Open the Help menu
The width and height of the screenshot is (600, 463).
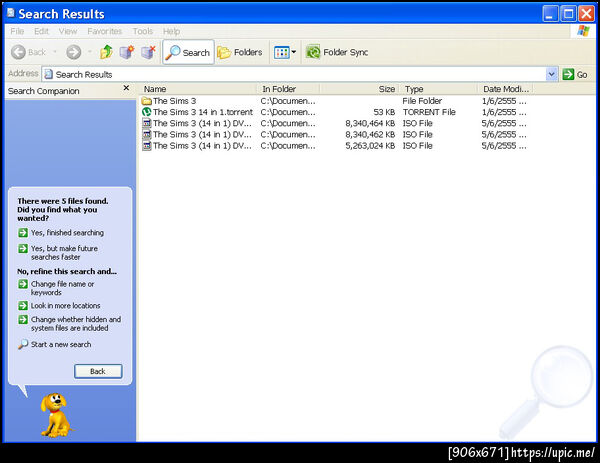[x=171, y=31]
